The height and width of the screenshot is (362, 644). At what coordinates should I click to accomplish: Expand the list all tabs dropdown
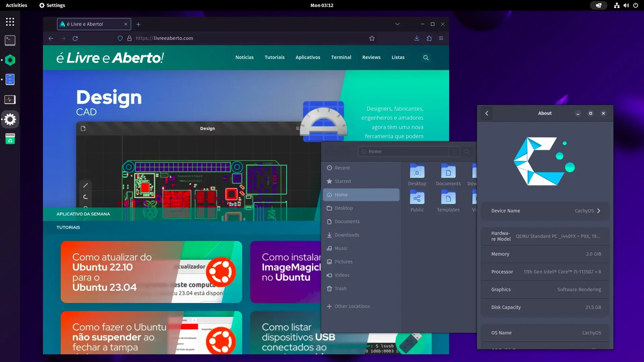point(397,24)
